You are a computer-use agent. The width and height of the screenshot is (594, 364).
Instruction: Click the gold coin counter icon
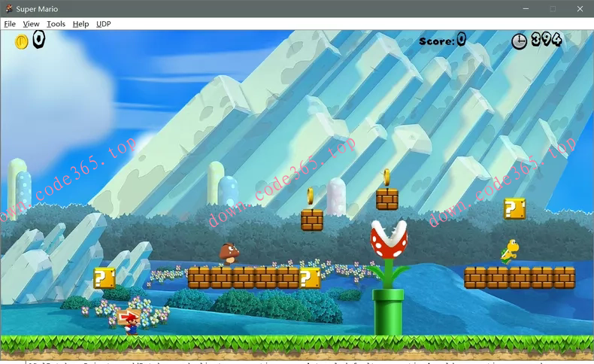(21, 41)
